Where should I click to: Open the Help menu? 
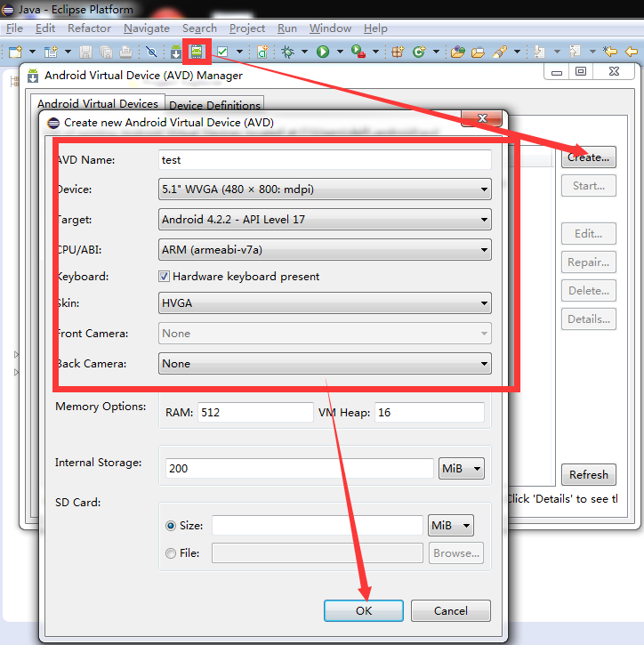pos(375,28)
